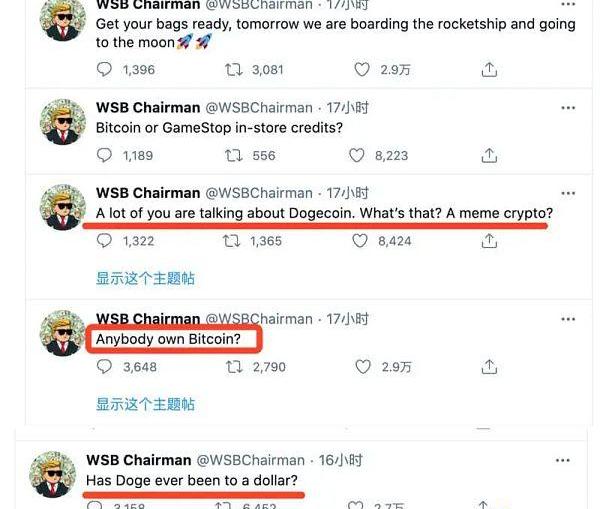This screenshot has width=600, height=509.
Task: Share the Bitcoin or GameStop credits tweet
Action: click(x=489, y=155)
